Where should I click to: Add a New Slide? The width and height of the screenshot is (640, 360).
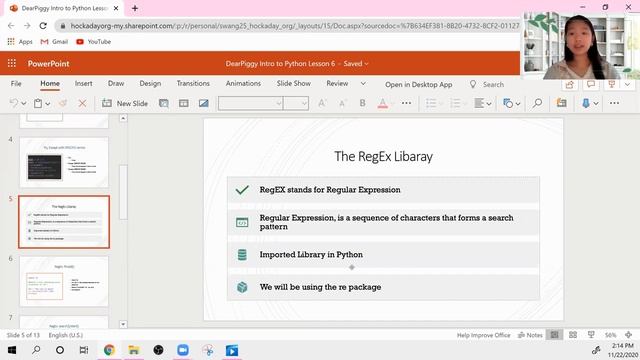tap(125, 103)
